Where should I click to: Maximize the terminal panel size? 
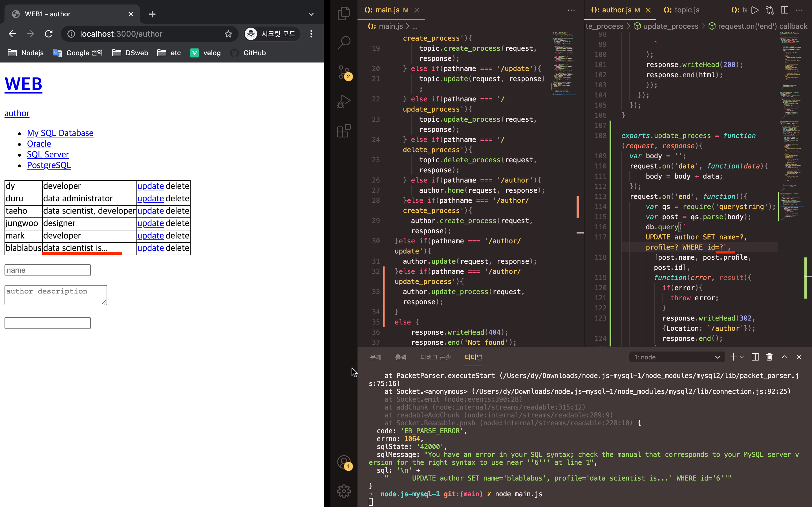click(x=784, y=357)
